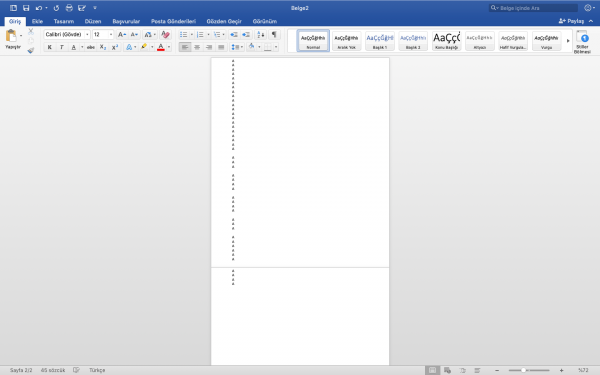Viewport: 600px width, 375px height.
Task: Increase paragraph indent
Action: coord(246,35)
